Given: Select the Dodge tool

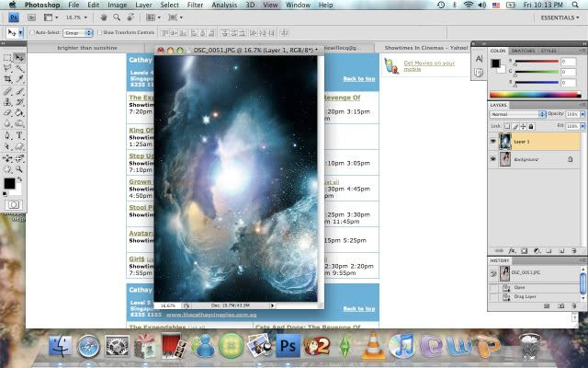Looking at the screenshot, I should (18, 123).
